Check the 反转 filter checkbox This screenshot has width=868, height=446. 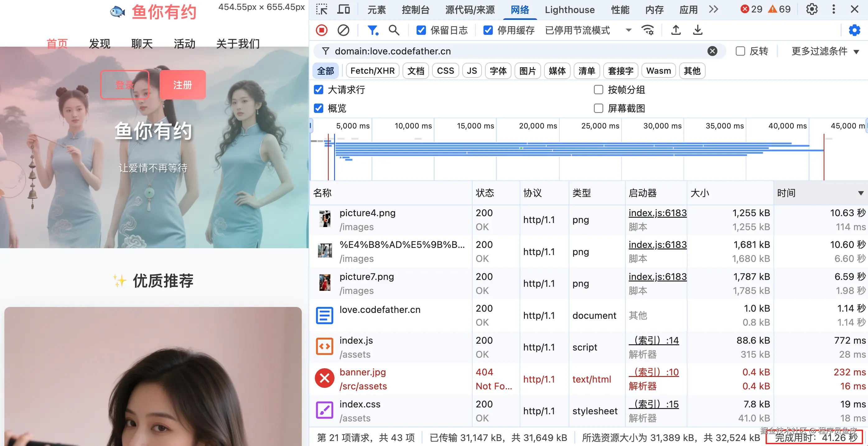740,51
